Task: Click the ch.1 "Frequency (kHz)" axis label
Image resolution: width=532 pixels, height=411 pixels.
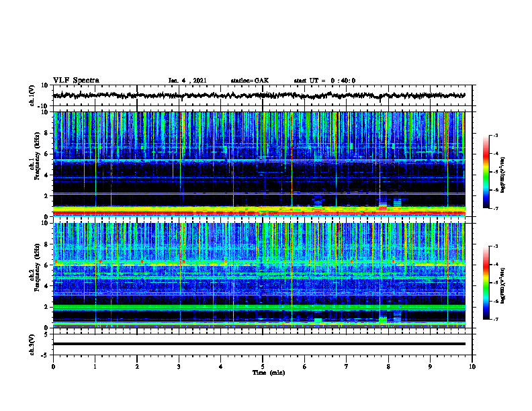Action: tap(37, 156)
